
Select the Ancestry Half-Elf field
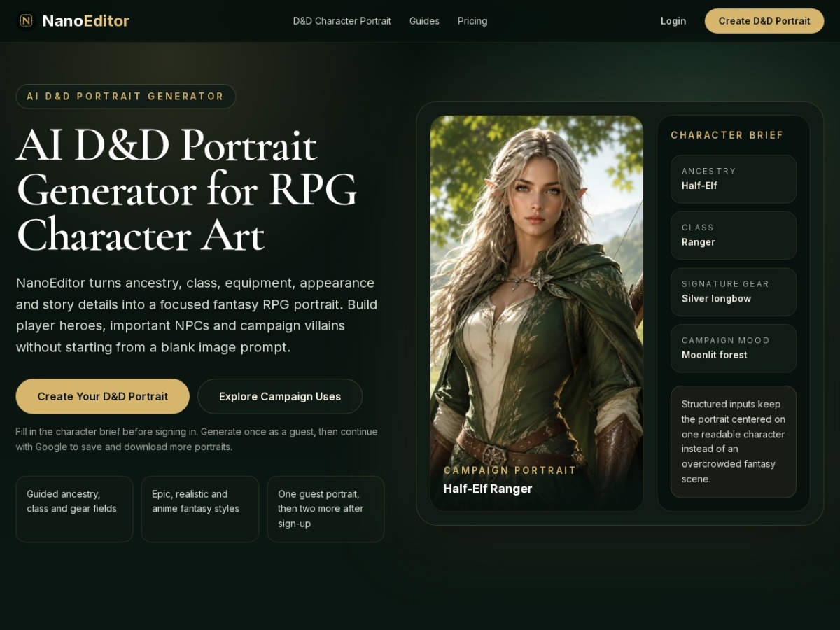point(734,179)
